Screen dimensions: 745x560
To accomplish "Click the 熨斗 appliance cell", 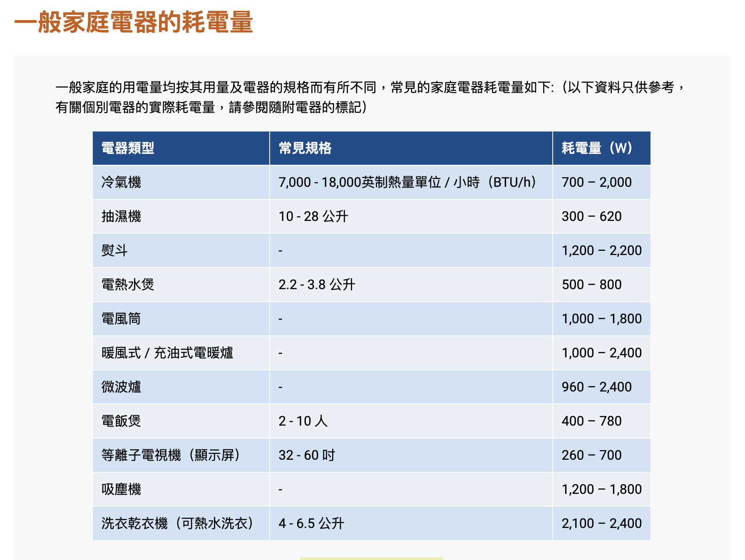I will tap(114, 250).
